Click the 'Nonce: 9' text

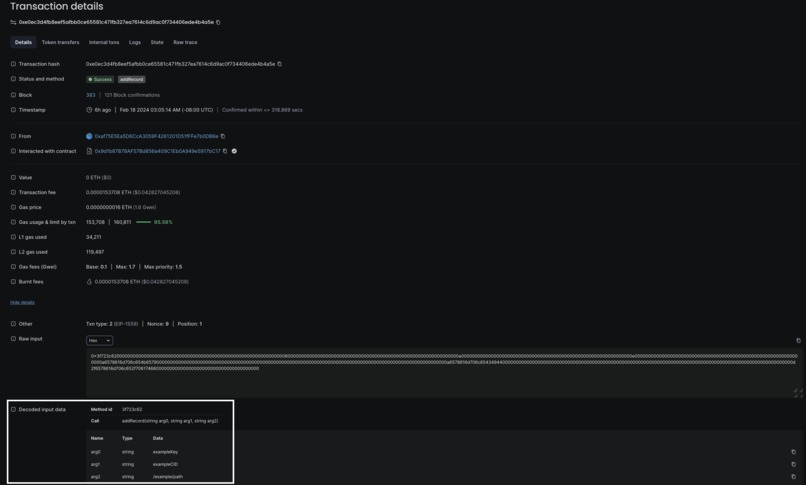point(158,324)
